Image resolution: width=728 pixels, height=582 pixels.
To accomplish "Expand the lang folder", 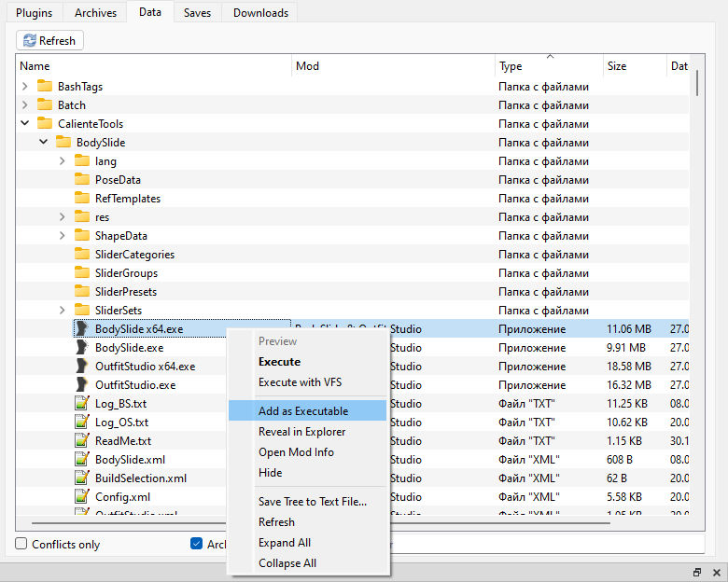I will pyautogui.click(x=63, y=161).
